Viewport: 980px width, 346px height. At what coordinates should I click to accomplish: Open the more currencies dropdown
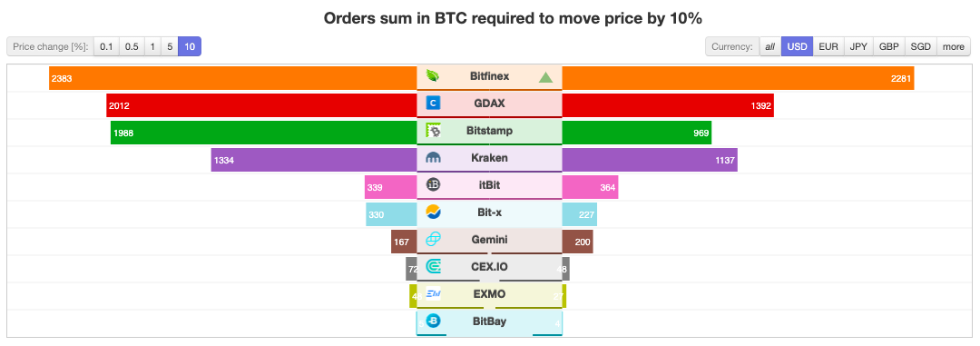click(x=953, y=46)
